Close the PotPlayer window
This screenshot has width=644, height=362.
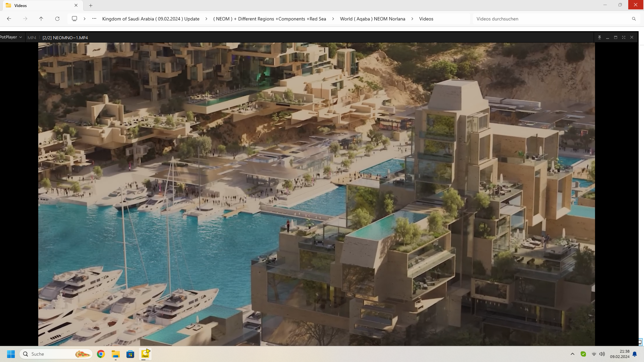[x=632, y=38]
